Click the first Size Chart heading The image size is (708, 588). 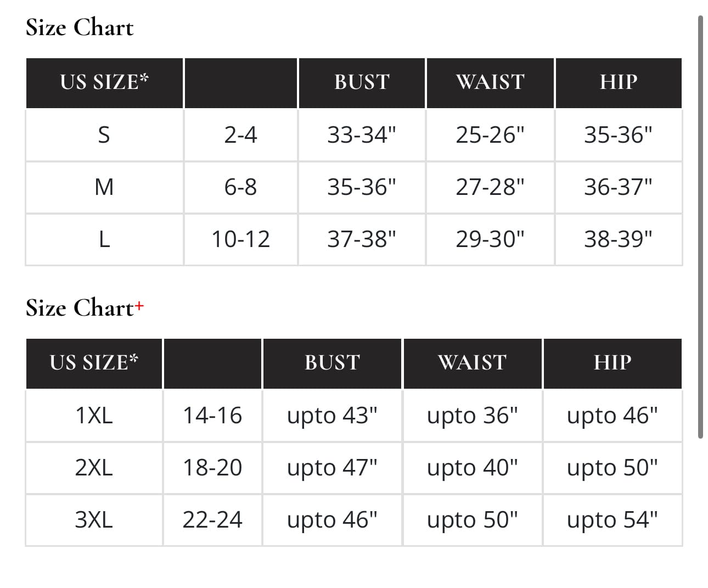pyautogui.click(x=80, y=27)
